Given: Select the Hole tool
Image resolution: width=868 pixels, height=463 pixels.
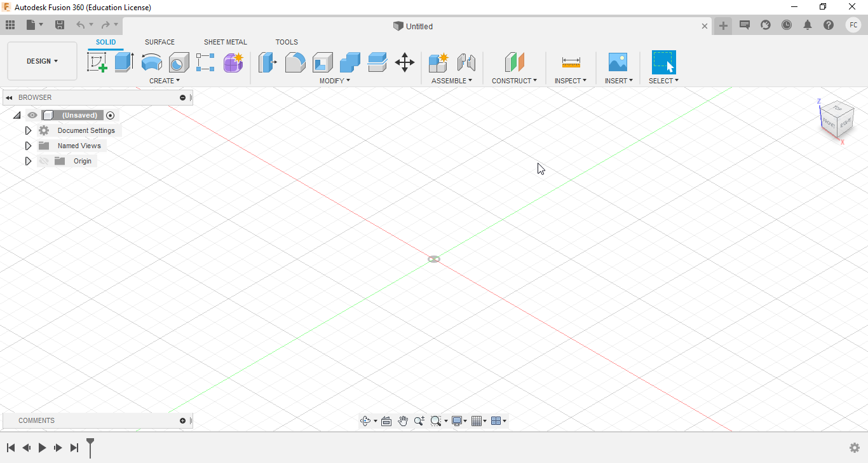Looking at the screenshot, I should click(179, 62).
